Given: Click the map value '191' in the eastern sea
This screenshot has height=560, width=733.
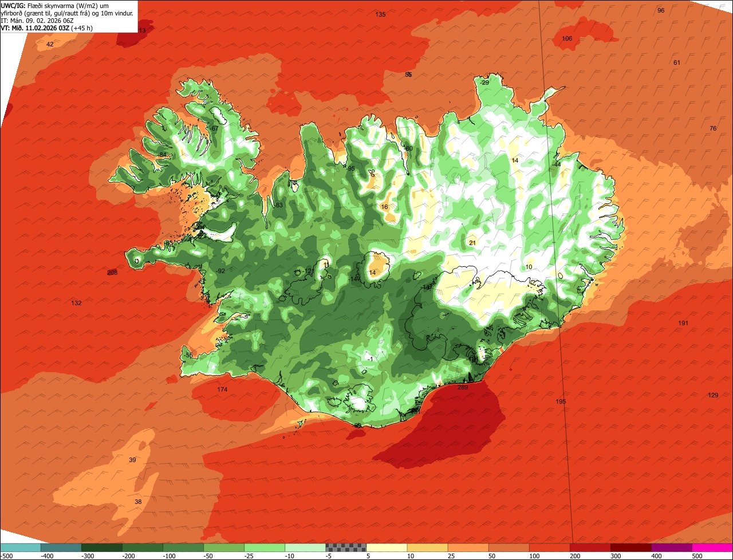Looking at the screenshot, I should tap(683, 323).
